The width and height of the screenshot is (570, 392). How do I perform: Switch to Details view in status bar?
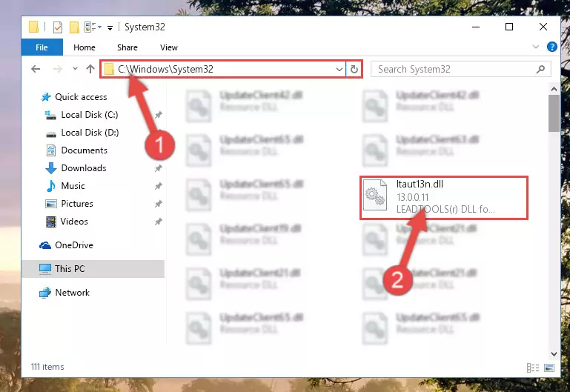pos(532,368)
